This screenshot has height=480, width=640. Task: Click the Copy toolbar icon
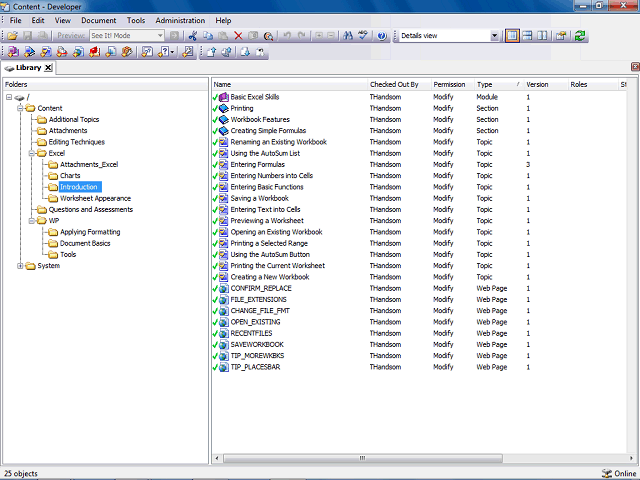pyautogui.click(x=208, y=36)
